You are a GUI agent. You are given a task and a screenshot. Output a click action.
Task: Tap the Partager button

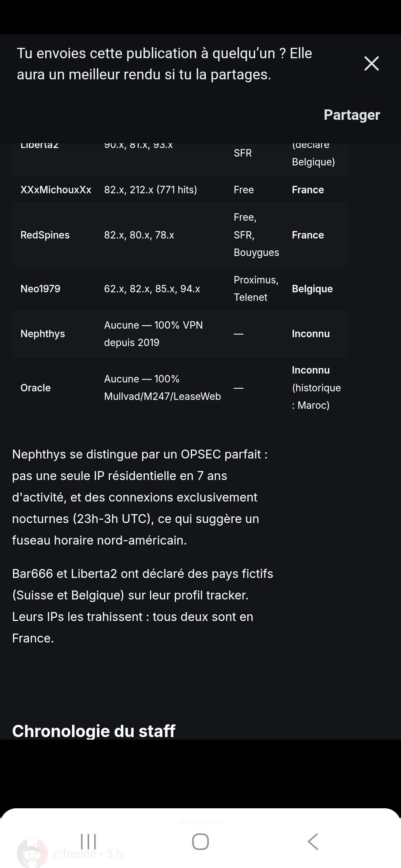[352, 115]
